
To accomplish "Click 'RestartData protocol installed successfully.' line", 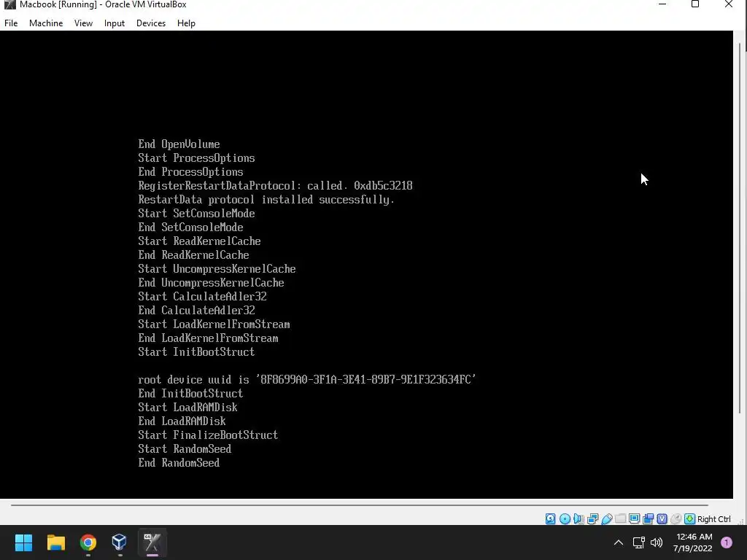I will click(266, 200).
